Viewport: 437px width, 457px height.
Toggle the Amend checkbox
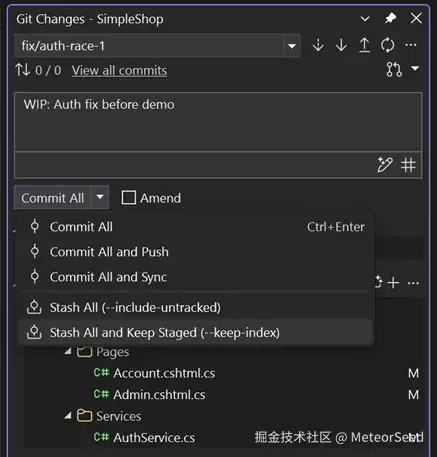click(129, 198)
